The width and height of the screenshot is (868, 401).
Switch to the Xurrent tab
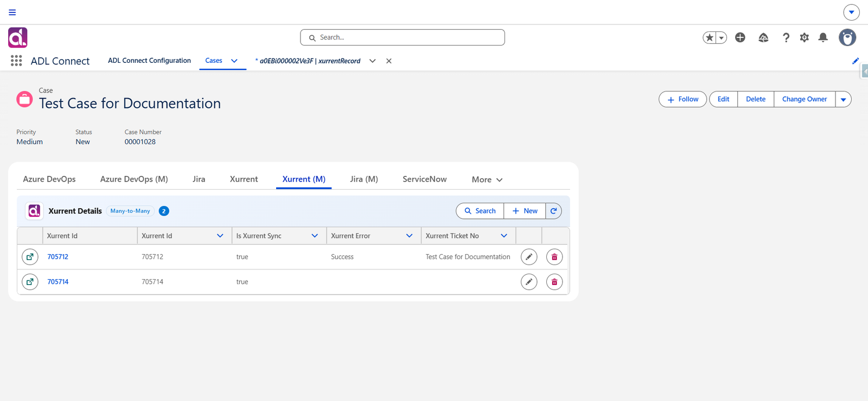(x=244, y=179)
